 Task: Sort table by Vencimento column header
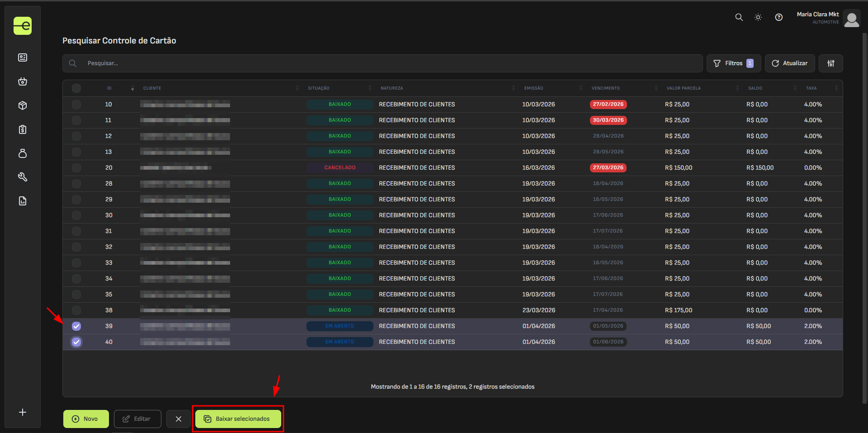point(605,88)
